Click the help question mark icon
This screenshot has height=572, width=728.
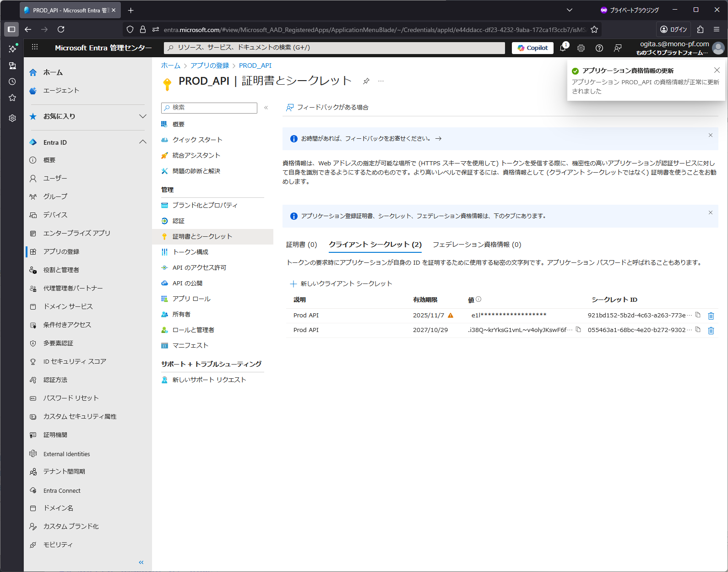click(x=599, y=48)
